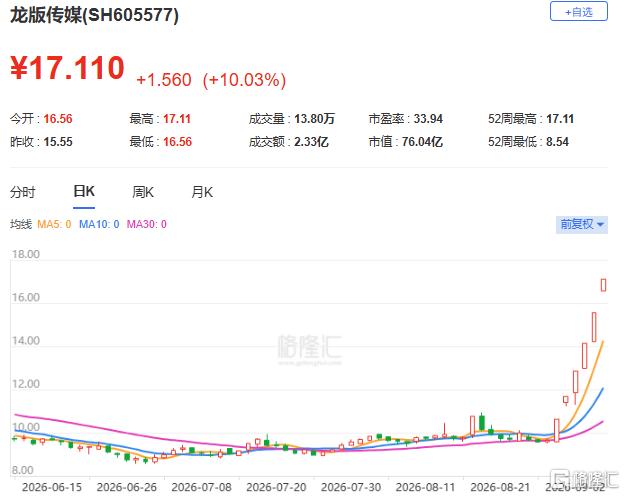Click the 最低 value 16.56
Viewport: 625px width, 496px height.
point(177,142)
